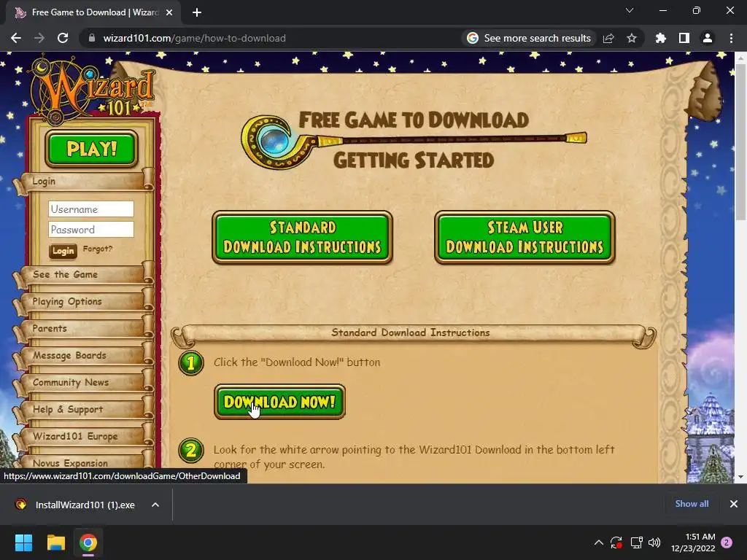
Task: Open the tab search chevron
Action: pyautogui.click(x=630, y=10)
